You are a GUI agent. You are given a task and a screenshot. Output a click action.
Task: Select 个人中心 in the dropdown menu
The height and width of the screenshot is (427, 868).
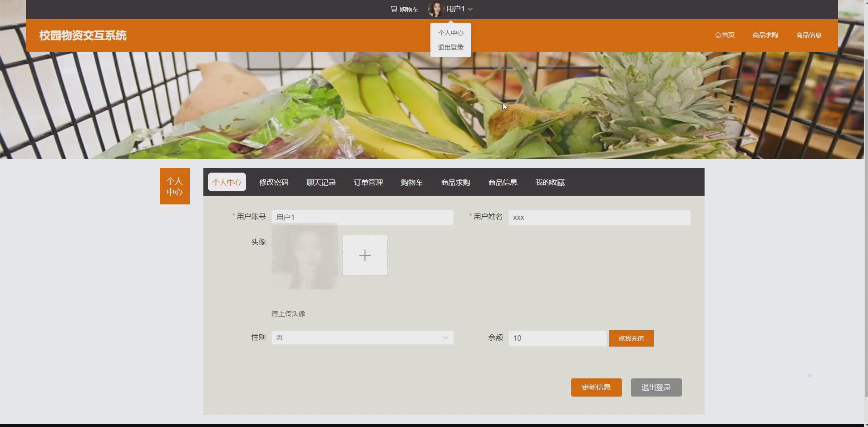(450, 32)
